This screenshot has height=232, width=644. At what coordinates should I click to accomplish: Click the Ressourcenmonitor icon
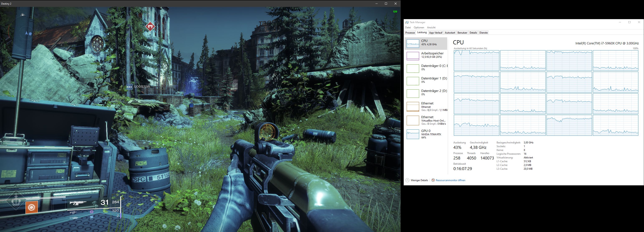tap(433, 180)
